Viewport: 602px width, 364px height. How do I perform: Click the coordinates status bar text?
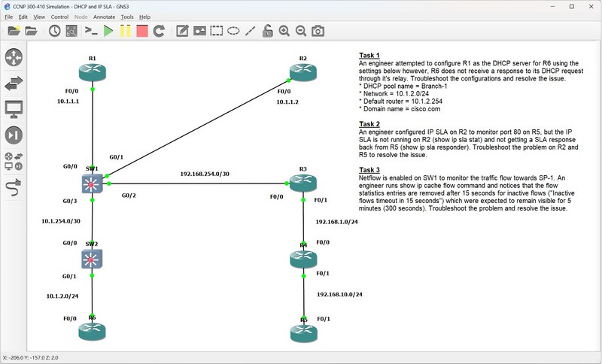point(30,357)
